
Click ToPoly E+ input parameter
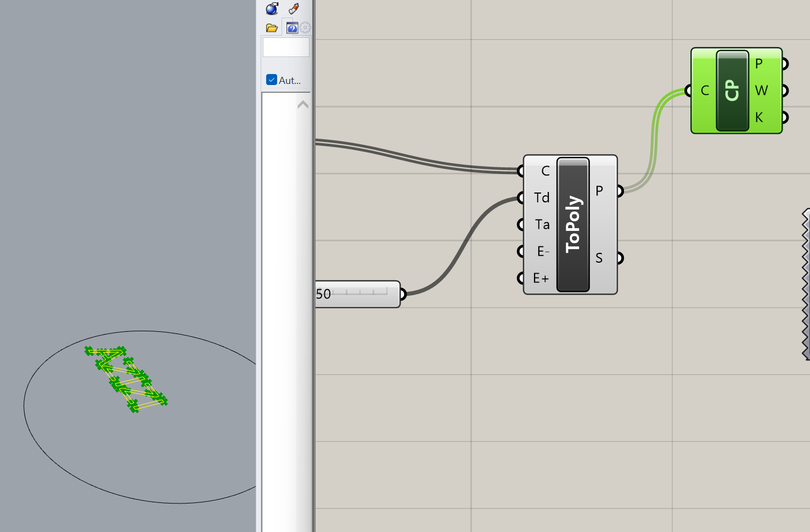coord(541,278)
